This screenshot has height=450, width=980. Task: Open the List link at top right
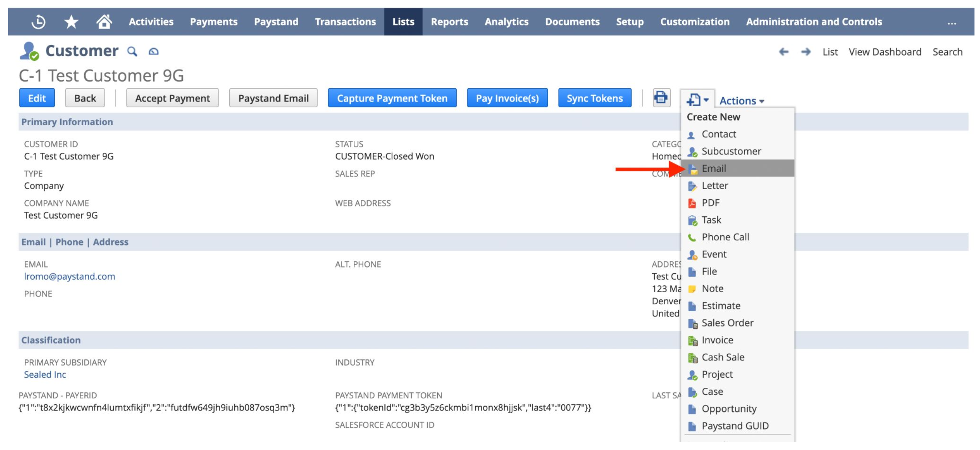(x=830, y=52)
